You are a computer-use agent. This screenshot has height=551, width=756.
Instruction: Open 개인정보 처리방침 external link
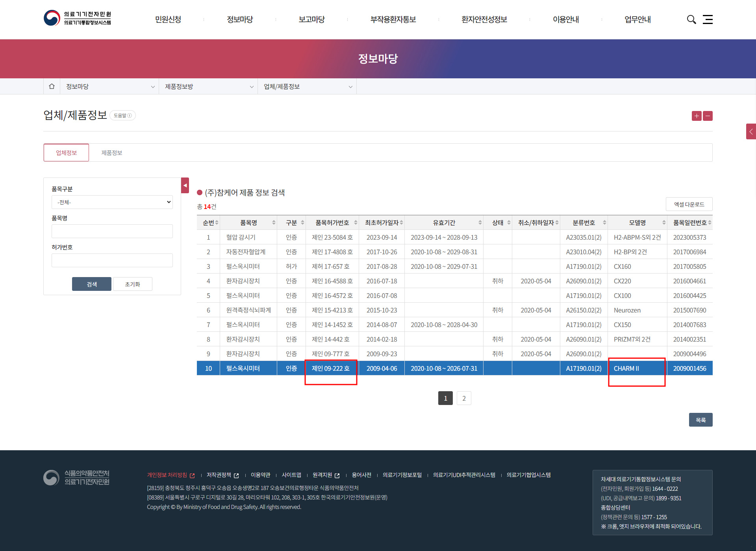(171, 475)
